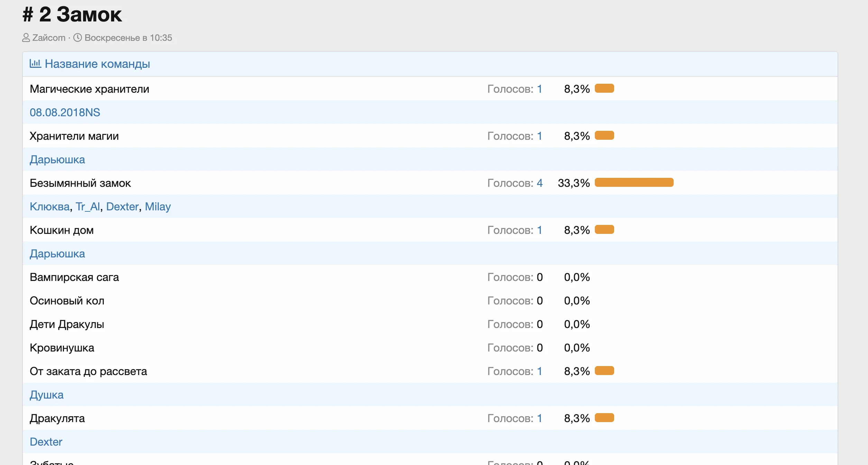Open the poll title 'Название команды'
Screen dimensions: 868x465
click(x=97, y=64)
